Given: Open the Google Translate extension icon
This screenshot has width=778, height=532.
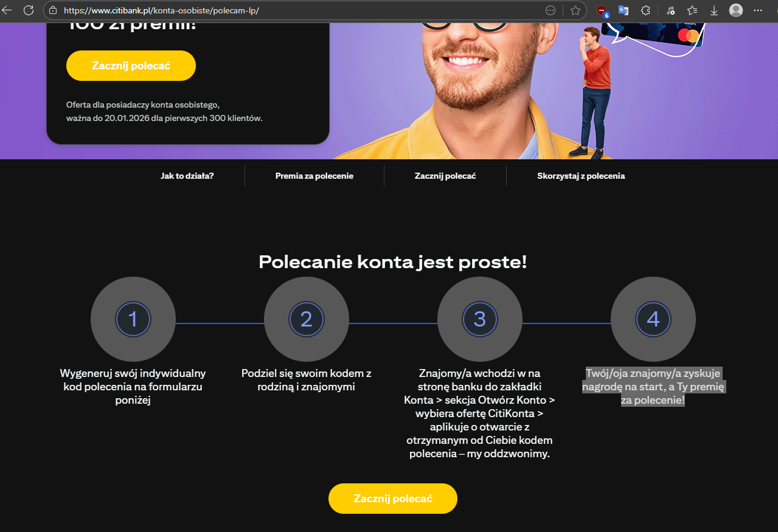Looking at the screenshot, I should [623, 10].
